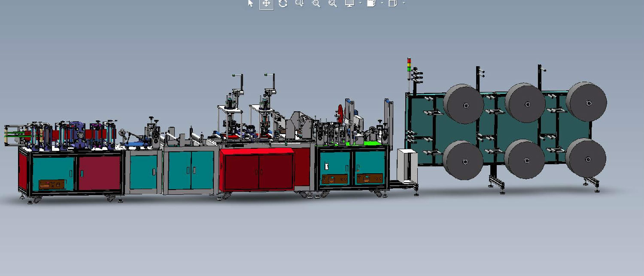Pick the top-left gray material roll
644x276 pixels.
[463, 104]
